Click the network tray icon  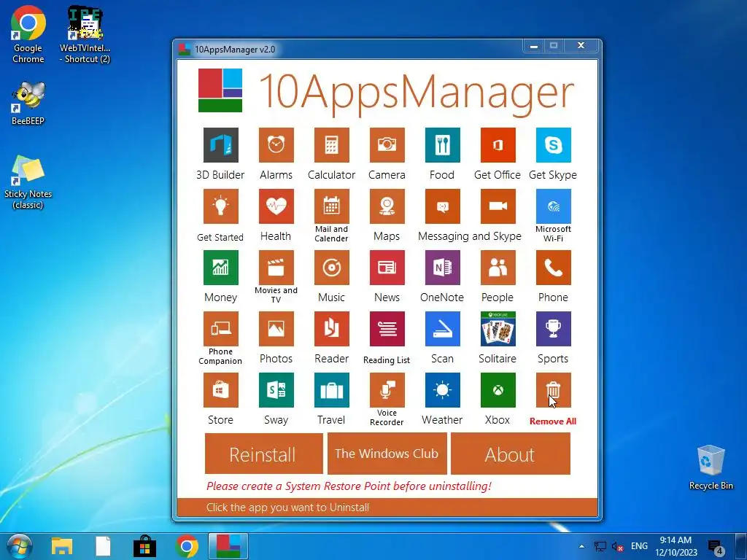(600, 546)
